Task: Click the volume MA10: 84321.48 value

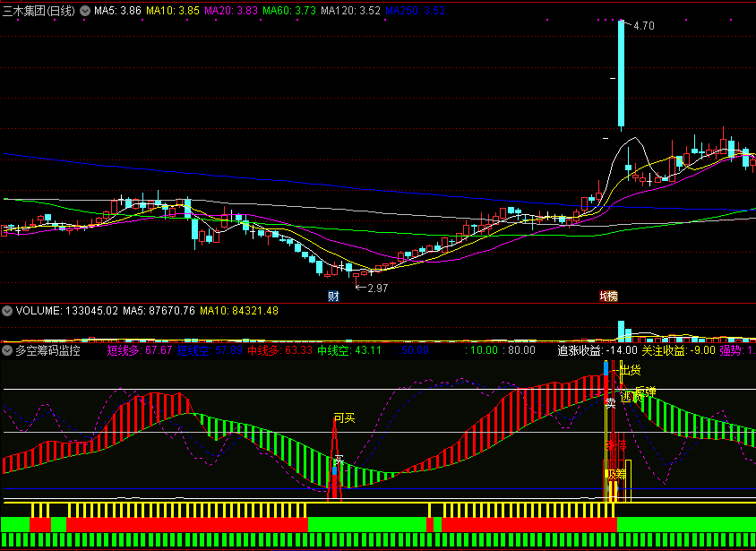Action: (x=239, y=311)
